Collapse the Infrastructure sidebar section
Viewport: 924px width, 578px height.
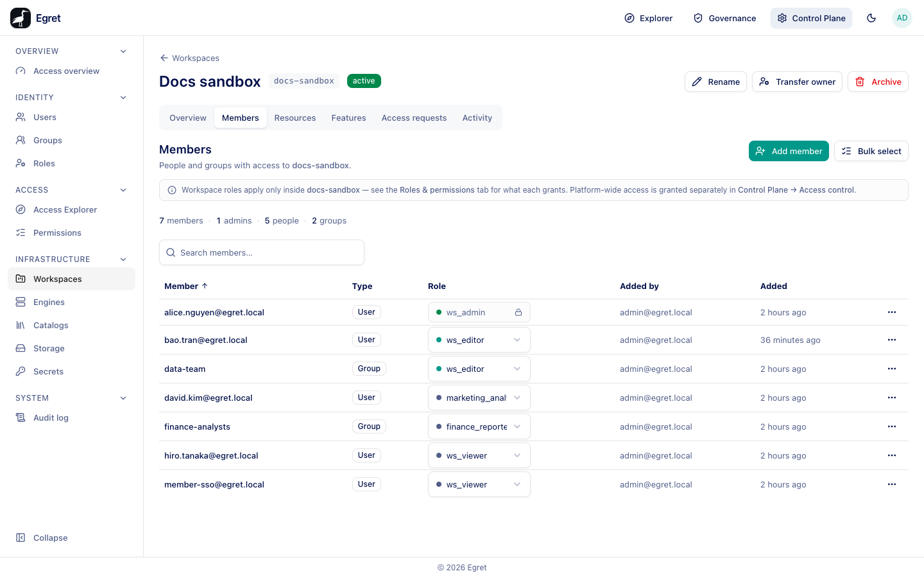123,259
